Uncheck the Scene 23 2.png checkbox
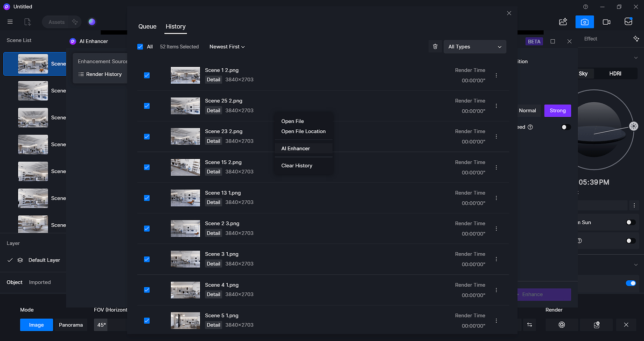 click(147, 137)
